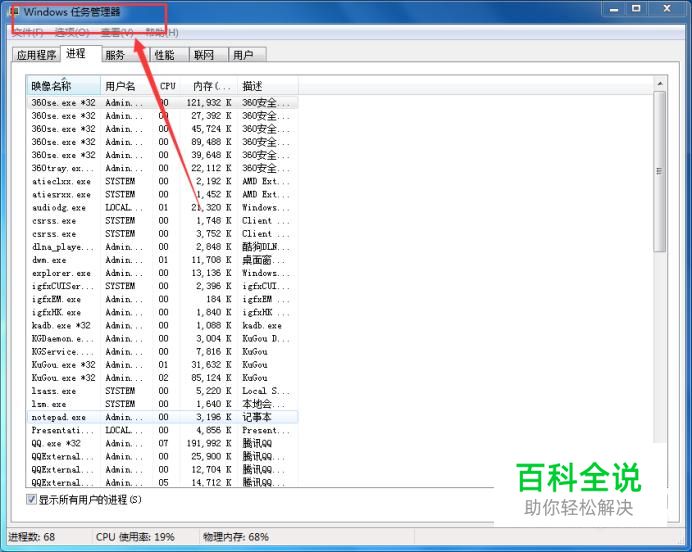This screenshot has width=692, height=552.
Task: Select the 360tray process row
Action: (x=162, y=168)
